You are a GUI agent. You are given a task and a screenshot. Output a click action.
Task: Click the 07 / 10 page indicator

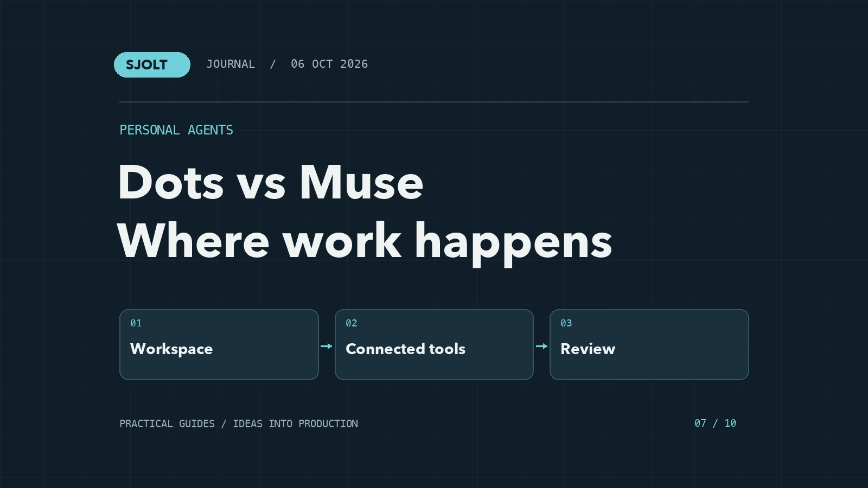point(715,423)
